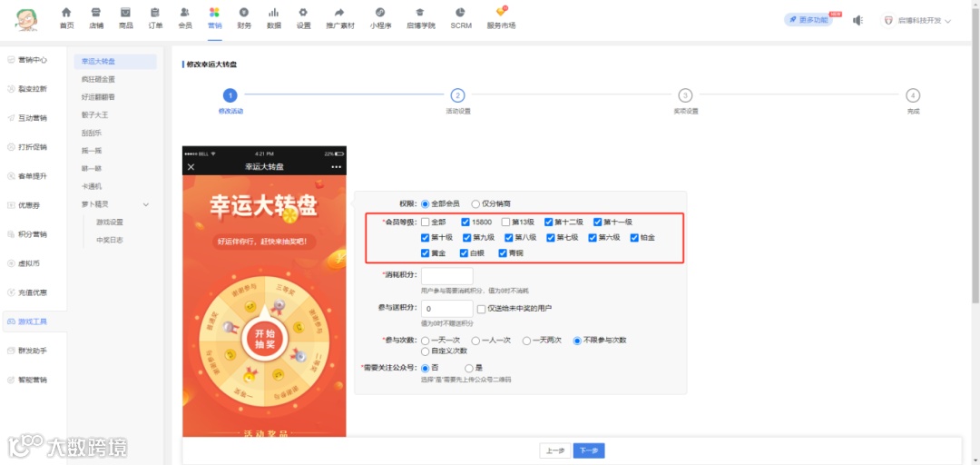Click the three-dot menu in phone preview
Image resolution: width=980 pixels, height=465 pixels.
[x=337, y=167]
